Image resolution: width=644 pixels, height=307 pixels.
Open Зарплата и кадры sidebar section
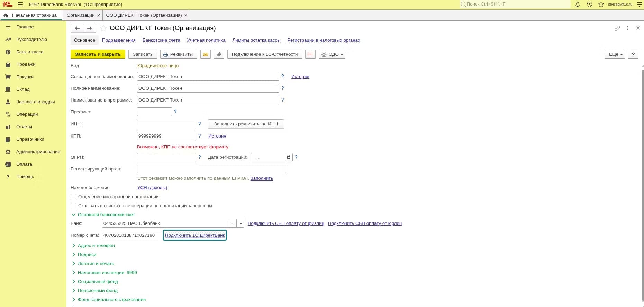coord(35,102)
